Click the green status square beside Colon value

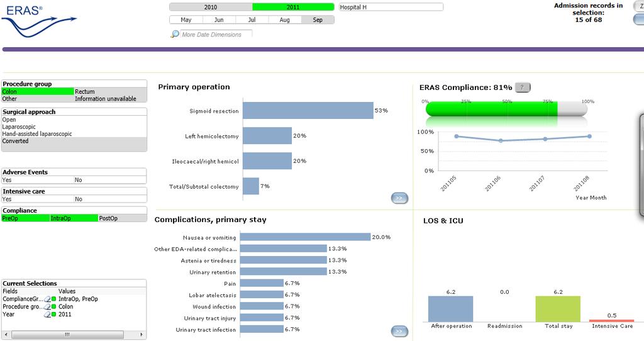[x=54, y=307]
